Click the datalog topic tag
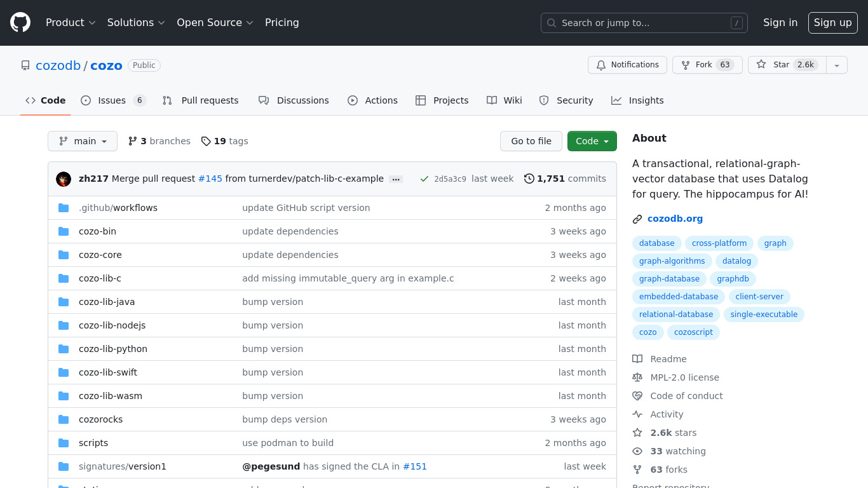 736,261
